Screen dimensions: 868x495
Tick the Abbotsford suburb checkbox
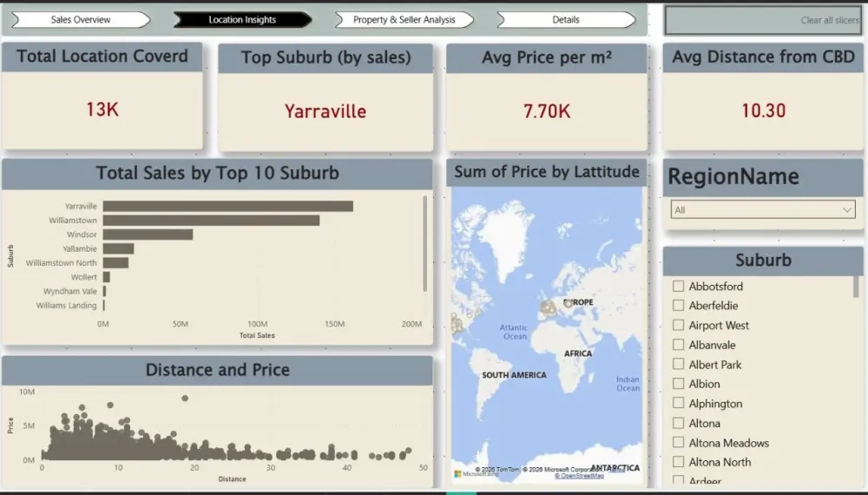(678, 287)
